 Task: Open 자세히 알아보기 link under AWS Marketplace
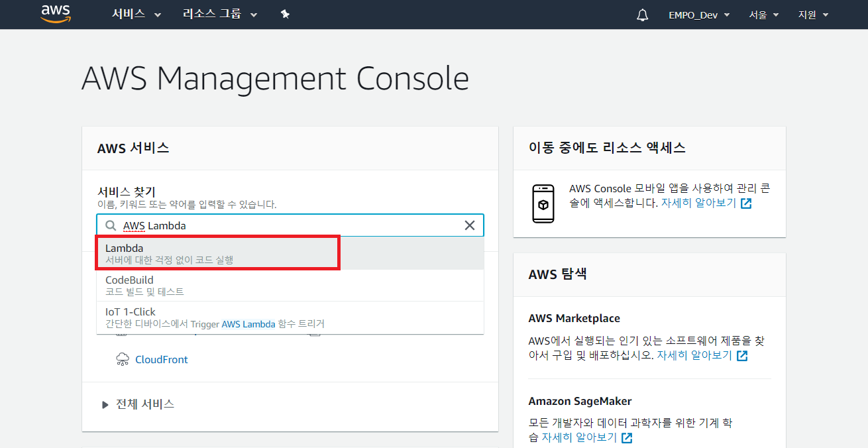point(694,355)
